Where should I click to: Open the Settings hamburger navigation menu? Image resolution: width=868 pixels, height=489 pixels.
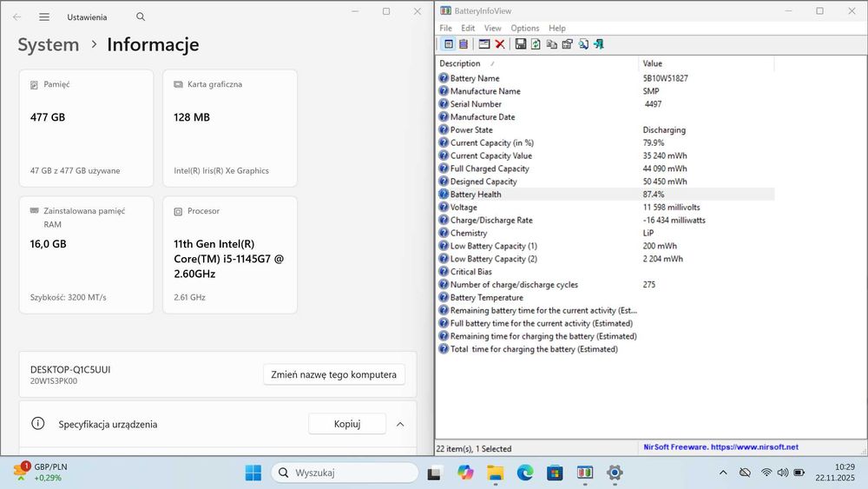[x=44, y=17]
